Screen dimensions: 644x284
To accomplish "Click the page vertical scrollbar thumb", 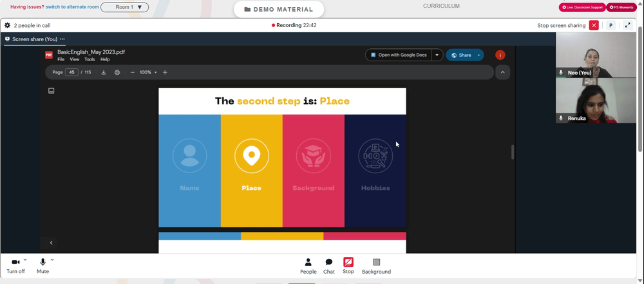I will (x=641, y=88).
